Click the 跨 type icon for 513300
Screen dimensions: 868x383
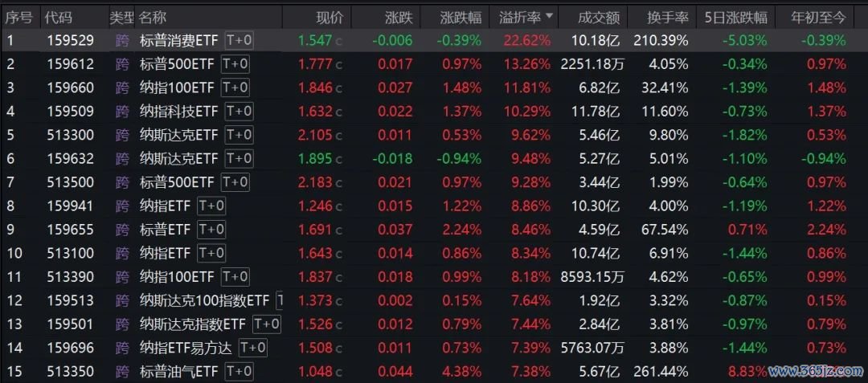tap(122, 135)
